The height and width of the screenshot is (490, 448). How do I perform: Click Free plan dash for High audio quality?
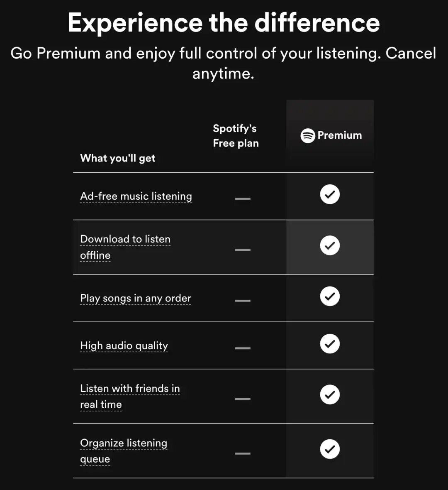tap(243, 348)
